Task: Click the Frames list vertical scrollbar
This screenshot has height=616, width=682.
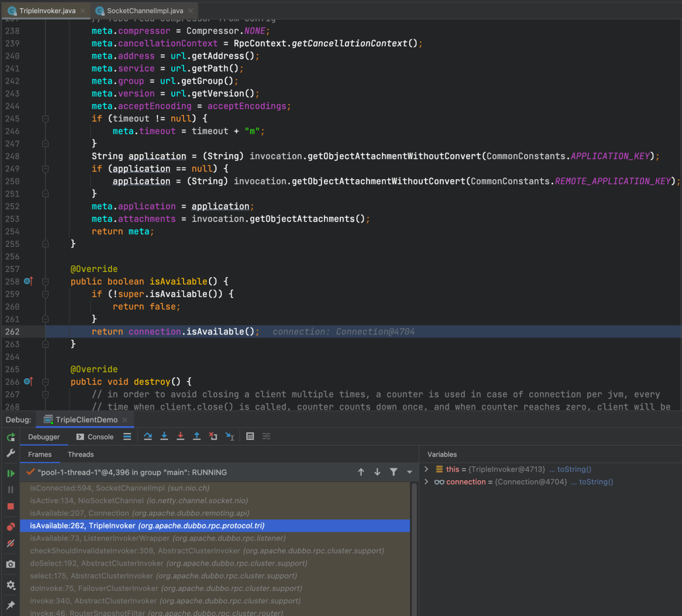Action: [414, 548]
